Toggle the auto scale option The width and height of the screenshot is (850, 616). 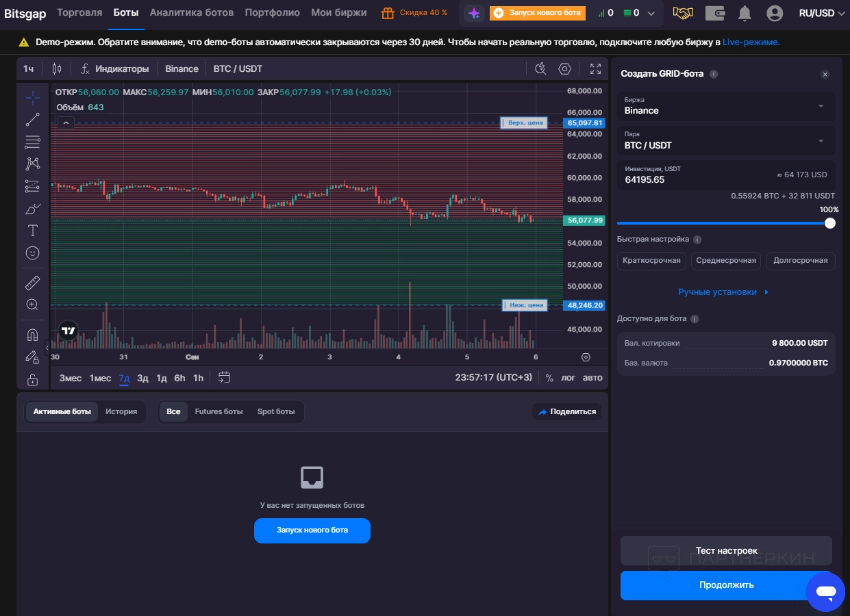click(x=592, y=378)
